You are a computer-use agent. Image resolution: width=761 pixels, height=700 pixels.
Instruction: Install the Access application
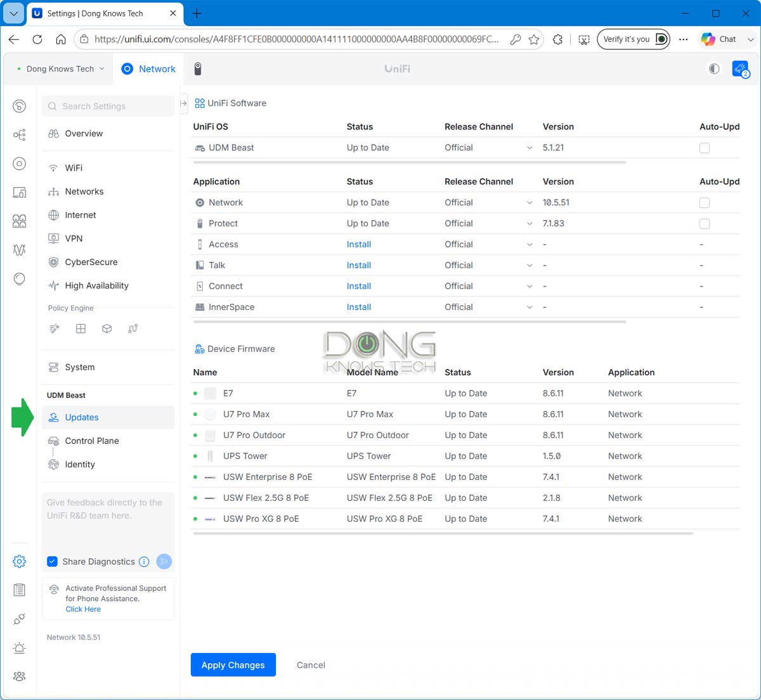pos(359,244)
